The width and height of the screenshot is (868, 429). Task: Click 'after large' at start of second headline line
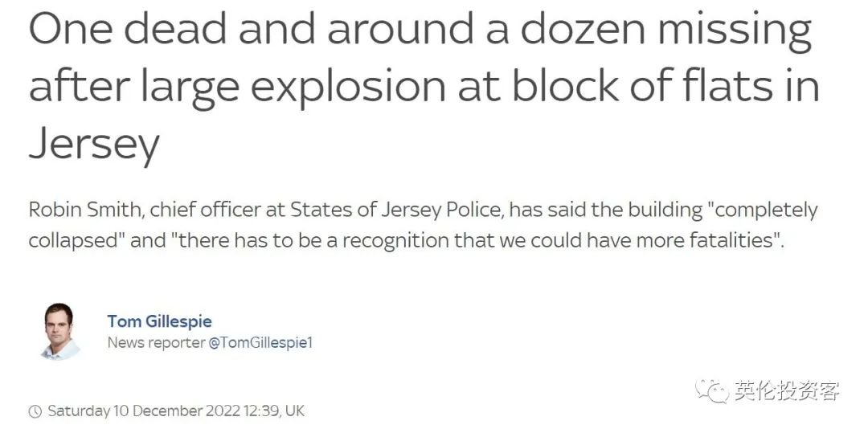133,86
